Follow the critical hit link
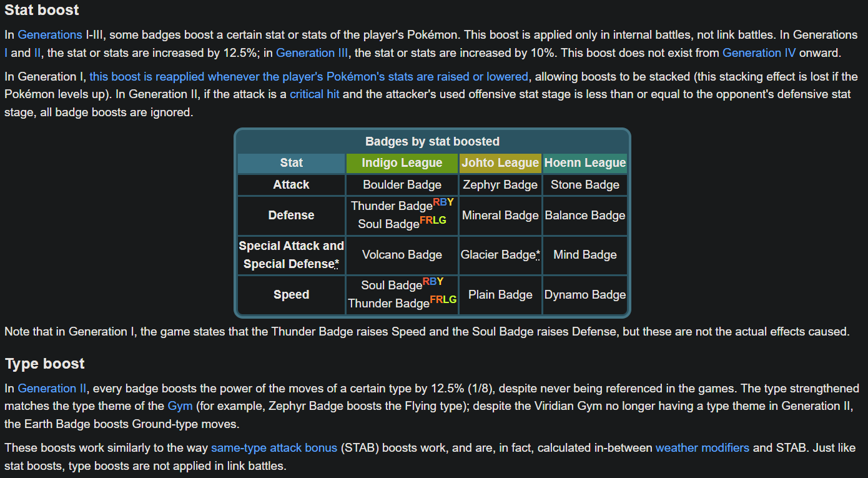This screenshot has height=478, width=868. [x=315, y=95]
